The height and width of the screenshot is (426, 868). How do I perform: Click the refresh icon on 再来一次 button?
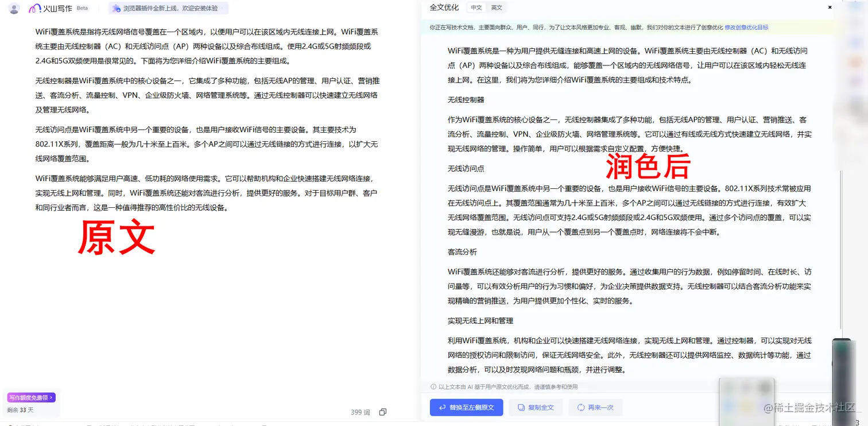click(580, 408)
